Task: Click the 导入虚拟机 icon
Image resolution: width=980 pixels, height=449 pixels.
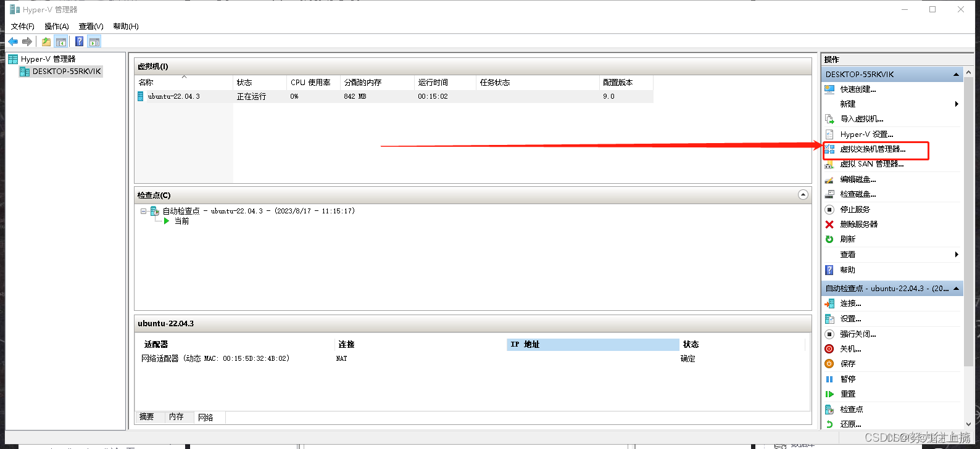Action: coord(829,119)
